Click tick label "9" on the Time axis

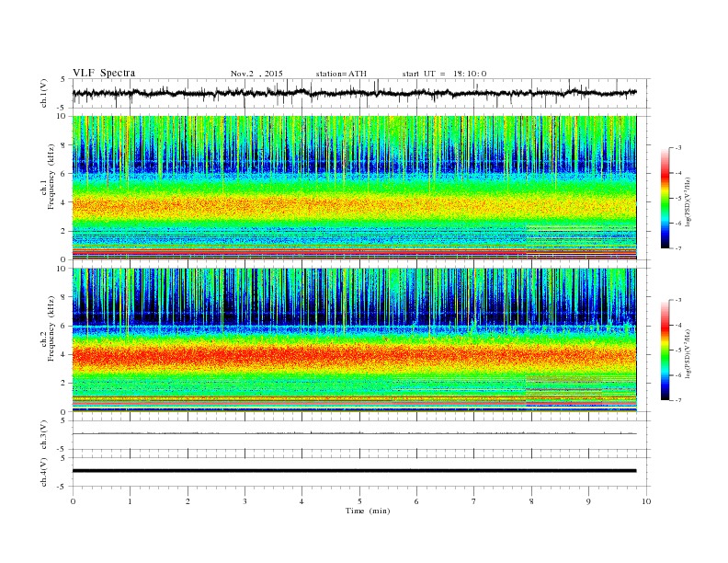click(x=588, y=501)
